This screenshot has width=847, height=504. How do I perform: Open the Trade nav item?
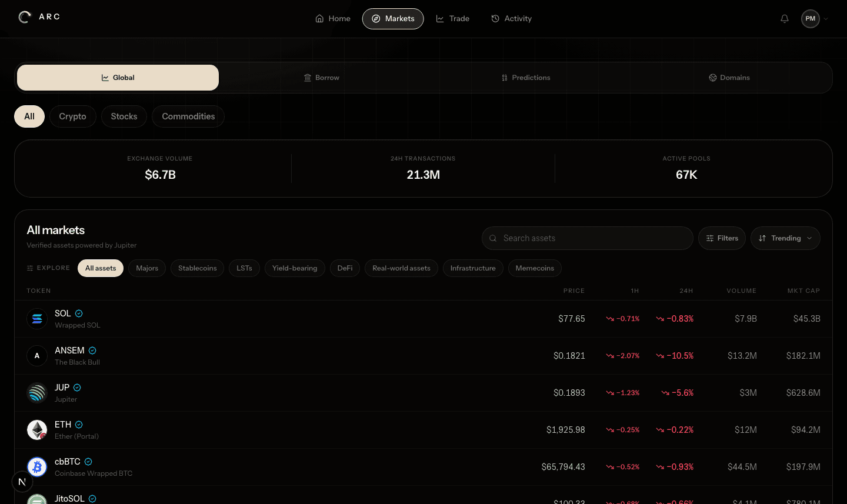[453, 19]
